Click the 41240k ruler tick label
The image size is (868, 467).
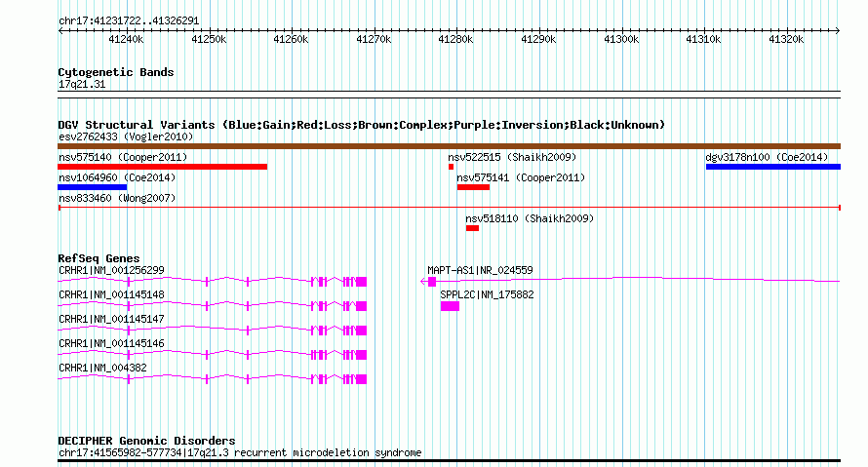pyautogui.click(x=126, y=39)
